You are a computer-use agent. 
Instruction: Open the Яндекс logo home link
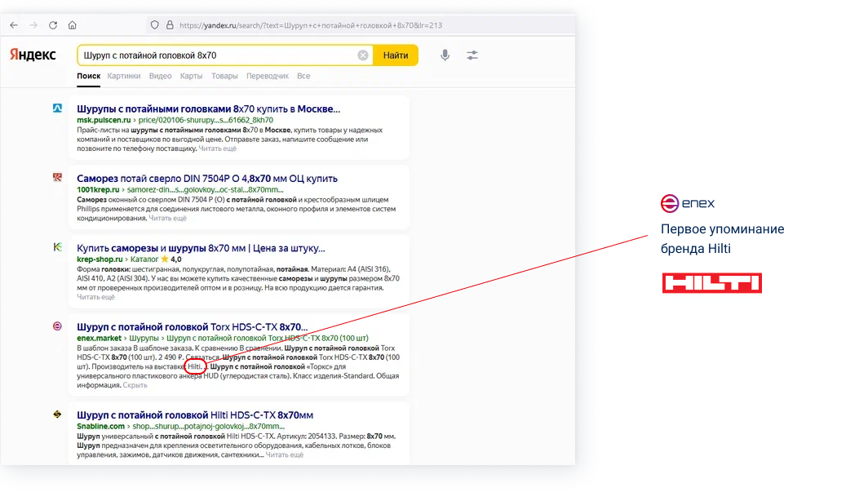33,55
